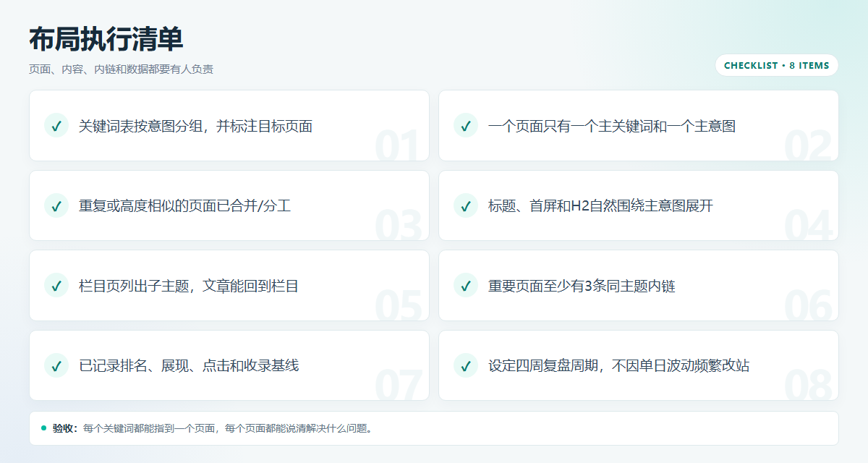Click checkmark beside 已记录排名、展现
This screenshot has height=463, width=868.
pos(56,365)
